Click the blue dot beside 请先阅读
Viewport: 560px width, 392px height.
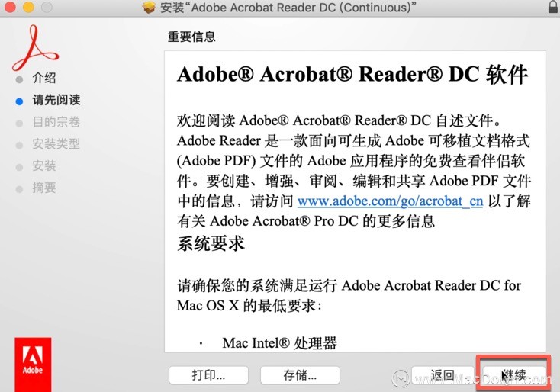coord(19,101)
